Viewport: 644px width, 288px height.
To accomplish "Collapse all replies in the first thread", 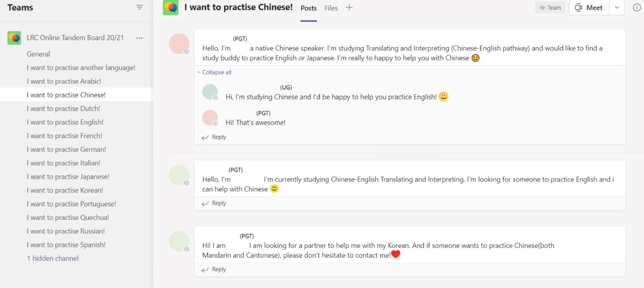I will (216, 72).
